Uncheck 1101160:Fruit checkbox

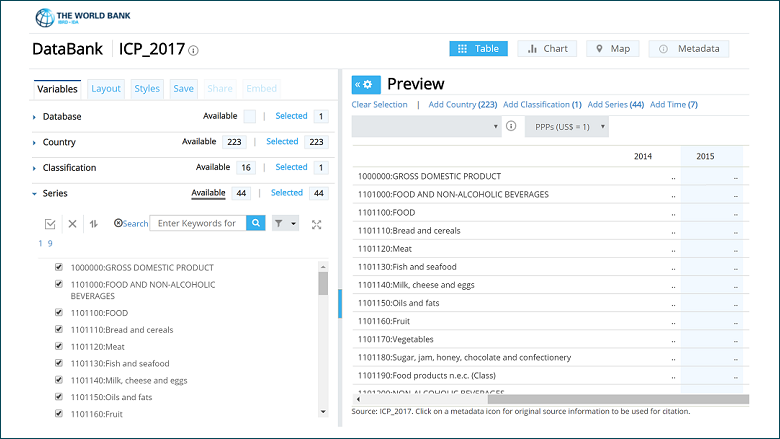(x=59, y=413)
